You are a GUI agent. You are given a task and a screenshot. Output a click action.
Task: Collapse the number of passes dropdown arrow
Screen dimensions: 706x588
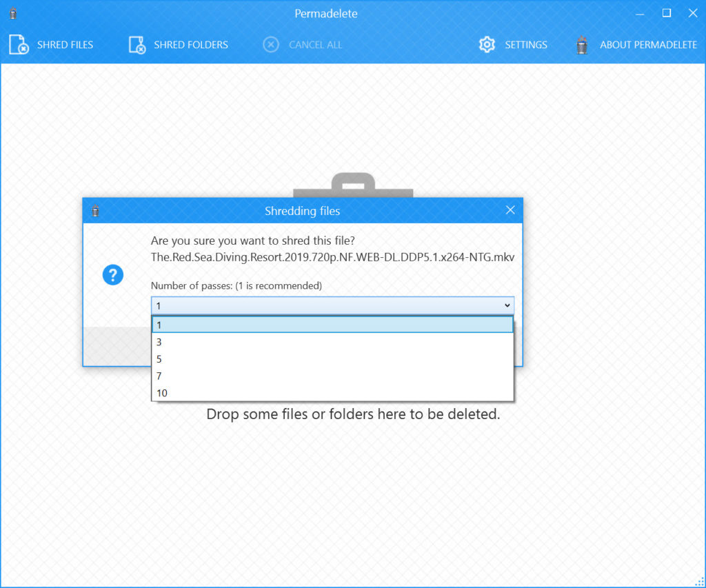[507, 305]
